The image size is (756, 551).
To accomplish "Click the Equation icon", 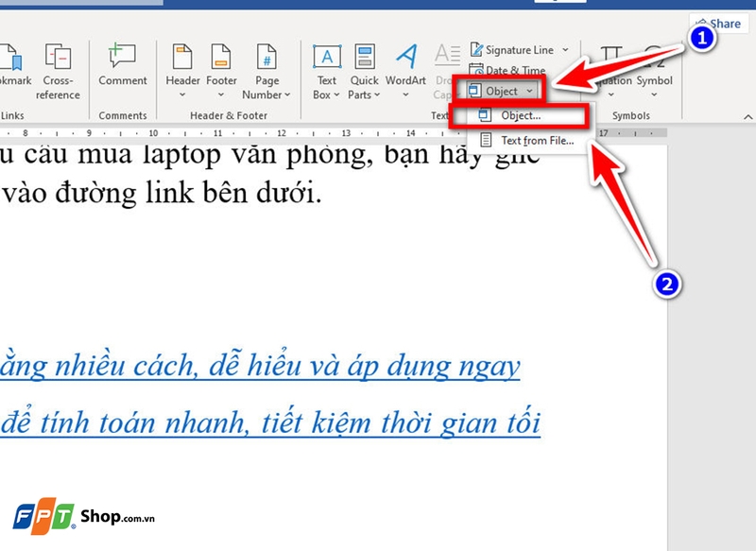I will [610, 57].
